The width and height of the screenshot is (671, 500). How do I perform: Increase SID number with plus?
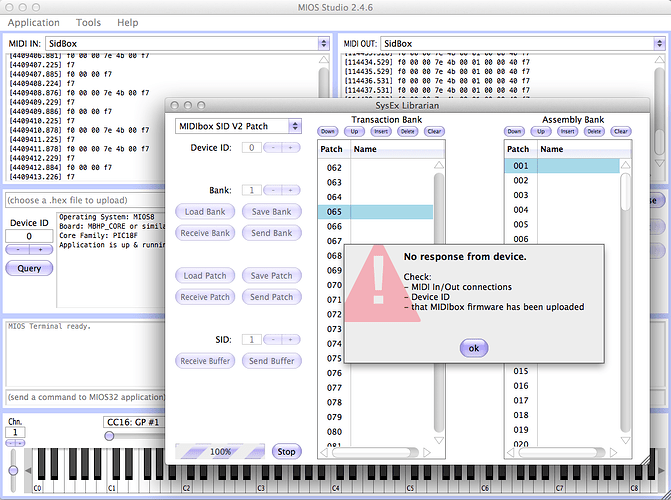click(x=291, y=339)
